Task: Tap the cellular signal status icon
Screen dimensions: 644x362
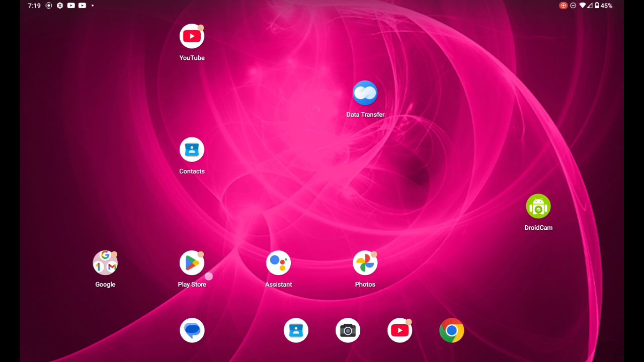Action: tap(590, 6)
